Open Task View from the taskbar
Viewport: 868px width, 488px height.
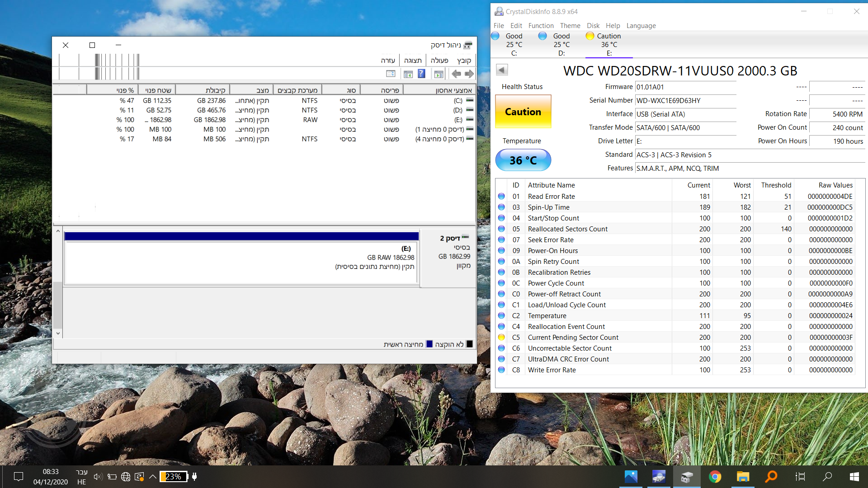point(800,477)
